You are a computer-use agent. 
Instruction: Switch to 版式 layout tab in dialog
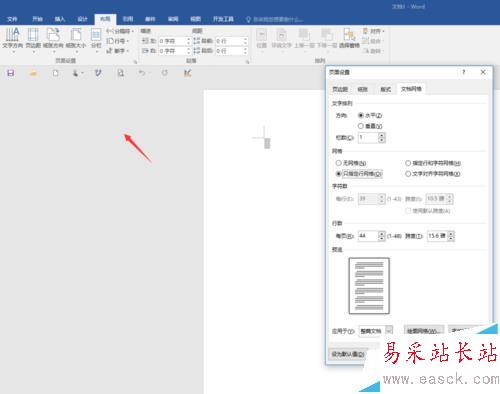386,89
